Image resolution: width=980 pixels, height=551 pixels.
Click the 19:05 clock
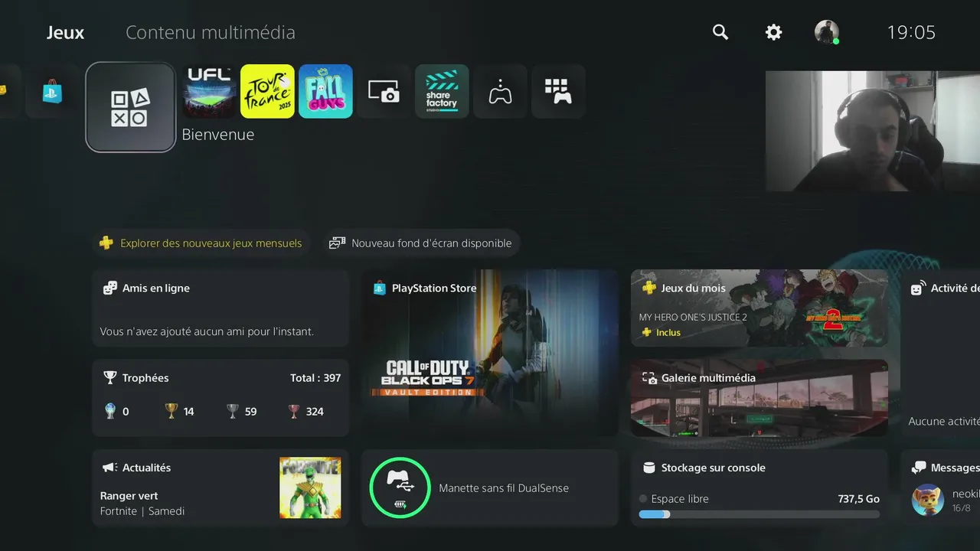point(911,32)
